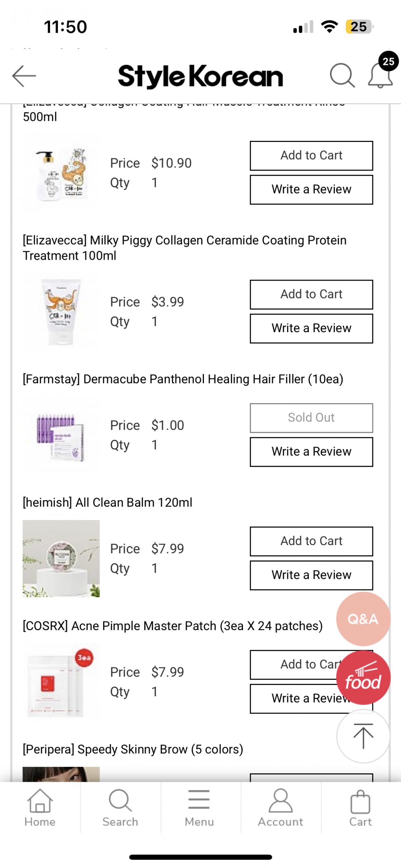Viewport: 401px width, 868px height.
Task: Open the Cart tab
Action: pyautogui.click(x=360, y=808)
